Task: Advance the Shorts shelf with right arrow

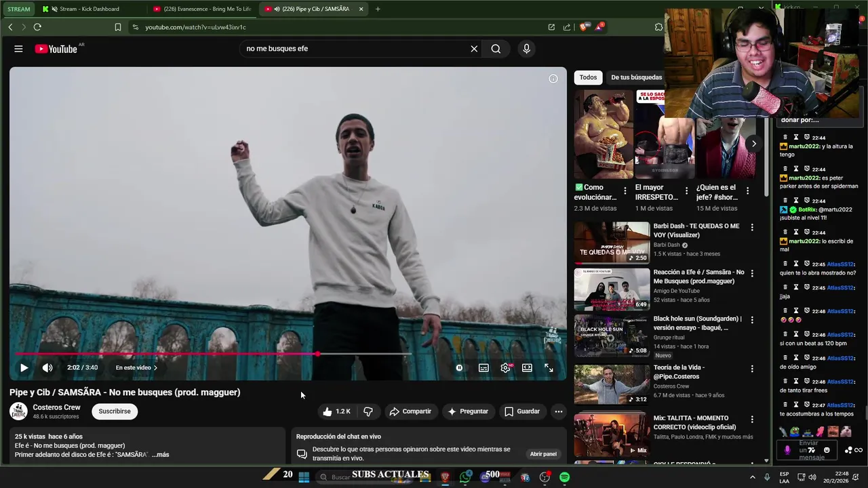Action: [753, 144]
